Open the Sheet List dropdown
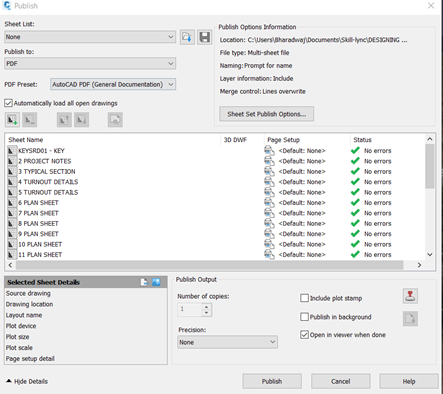The width and height of the screenshot is (443, 394). (90, 37)
